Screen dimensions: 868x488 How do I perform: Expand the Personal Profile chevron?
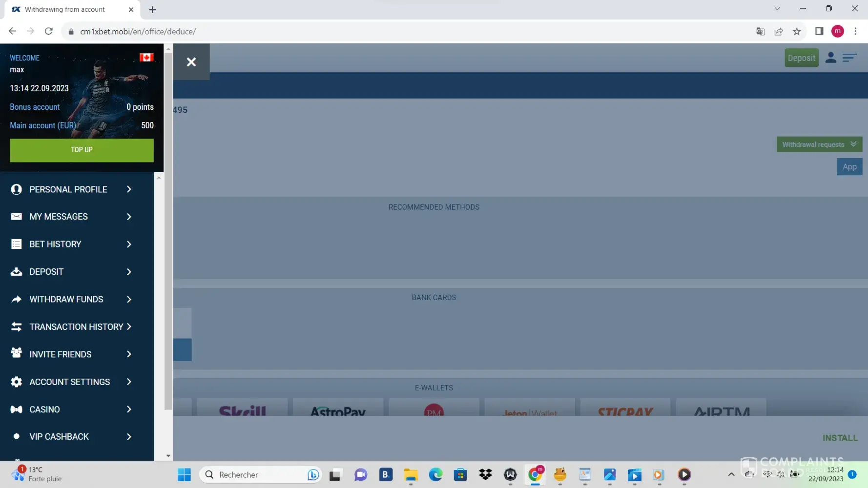(129, 189)
